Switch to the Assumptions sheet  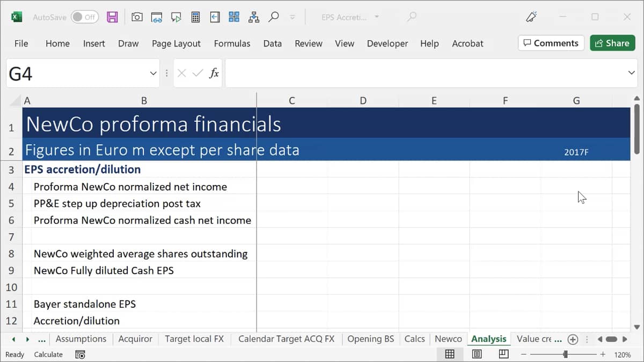point(81,339)
